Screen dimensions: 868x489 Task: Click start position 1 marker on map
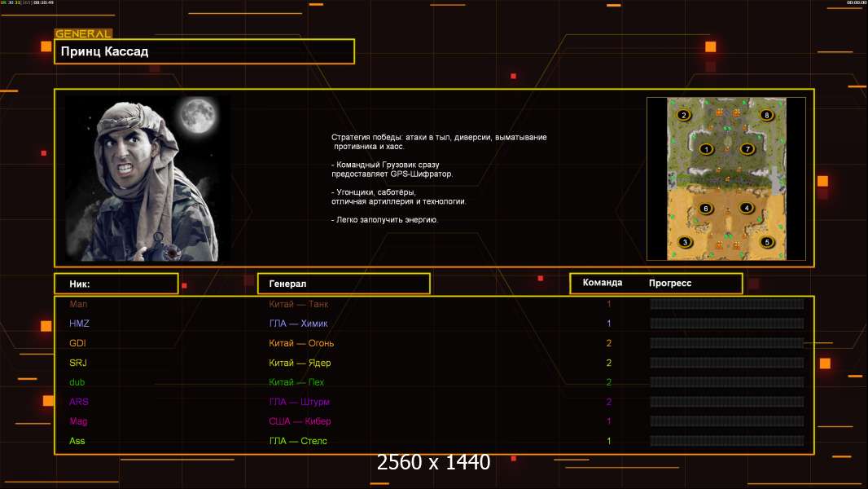706,149
